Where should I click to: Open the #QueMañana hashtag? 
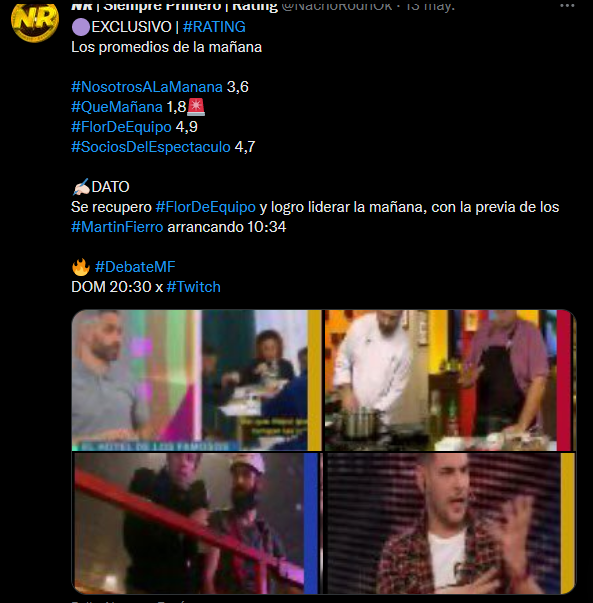117,107
